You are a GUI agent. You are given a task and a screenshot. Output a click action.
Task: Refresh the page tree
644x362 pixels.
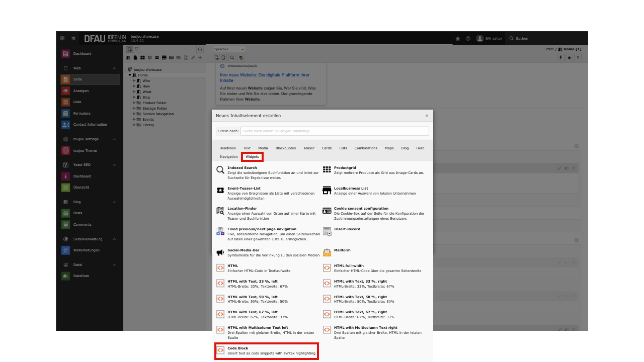click(x=200, y=49)
